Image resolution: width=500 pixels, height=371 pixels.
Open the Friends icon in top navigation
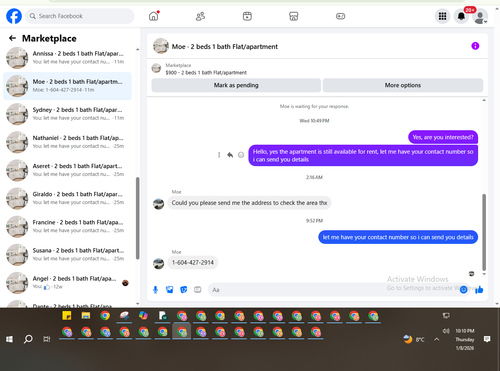[200, 16]
